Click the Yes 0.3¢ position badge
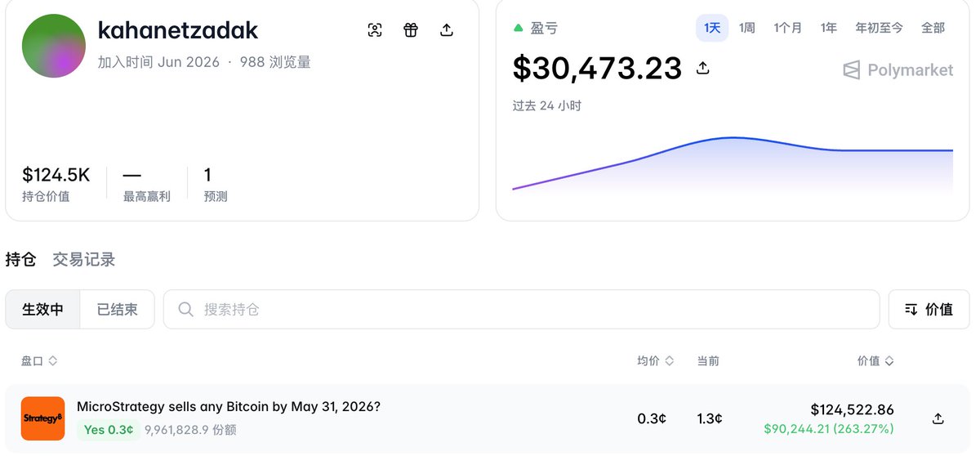 [x=109, y=429]
